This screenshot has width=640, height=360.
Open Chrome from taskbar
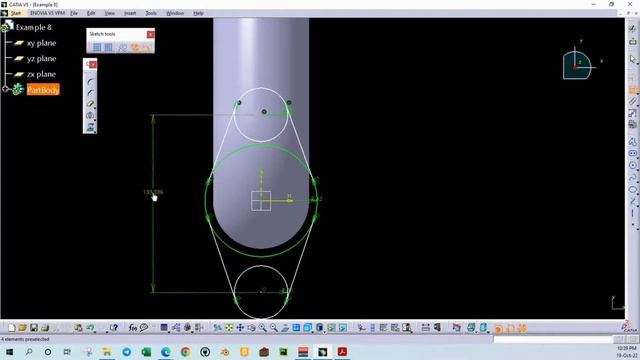tap(185, 352)
